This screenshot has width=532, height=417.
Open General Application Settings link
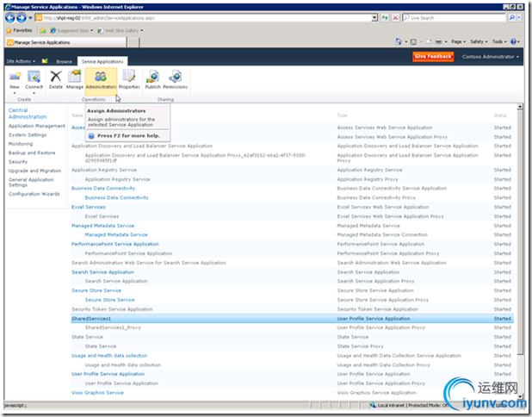pyautogui.click(x=31, y=183)
